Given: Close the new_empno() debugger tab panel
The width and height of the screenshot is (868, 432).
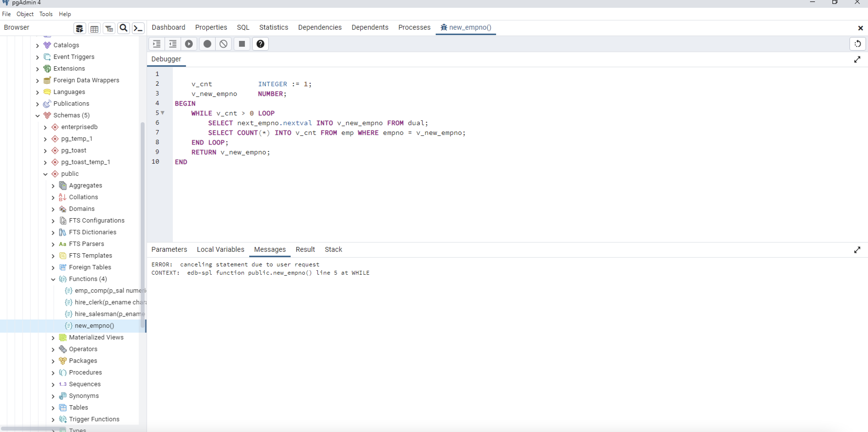Looking at the screenshot, I should (x=860, y=28).
